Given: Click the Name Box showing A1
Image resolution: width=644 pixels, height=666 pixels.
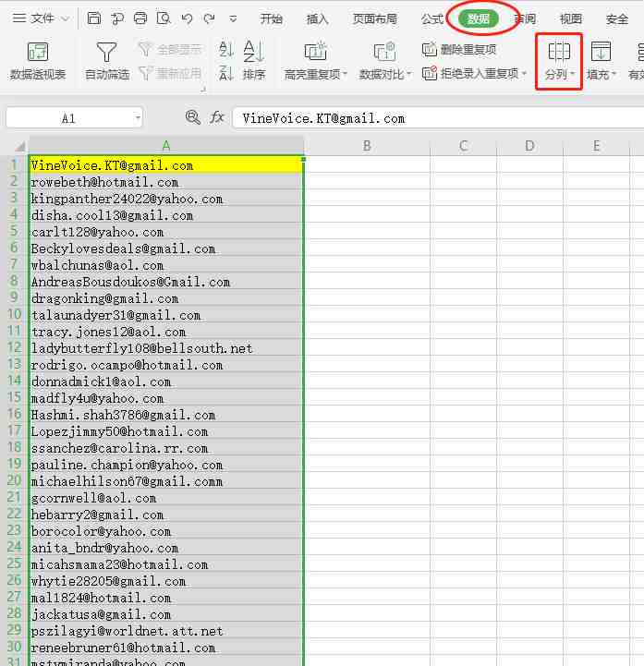Looking at the screenshot, I should click(x=69, y=118).
